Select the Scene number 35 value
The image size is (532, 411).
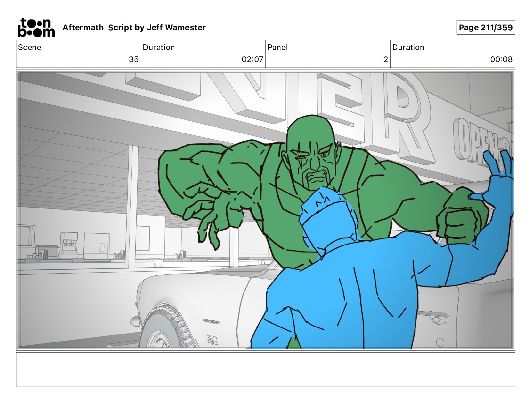(x=133, y=59)
